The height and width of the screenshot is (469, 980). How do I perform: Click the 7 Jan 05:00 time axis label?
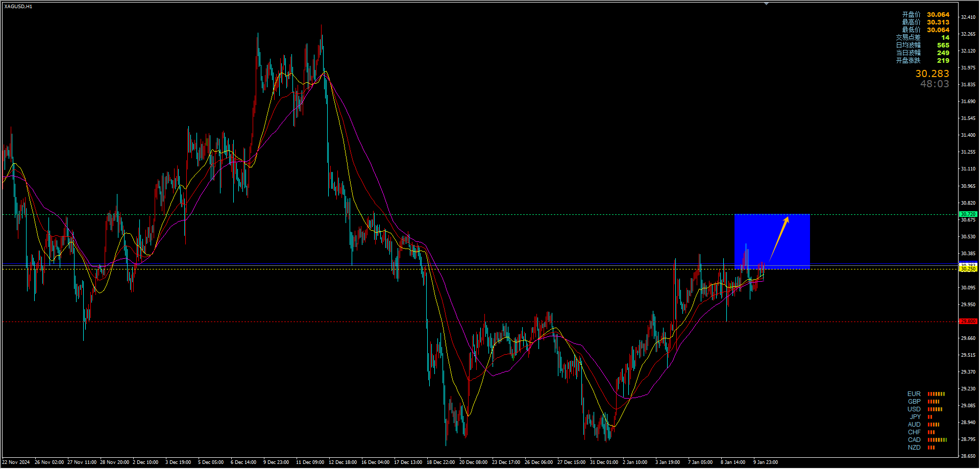(x=700, y=462)
